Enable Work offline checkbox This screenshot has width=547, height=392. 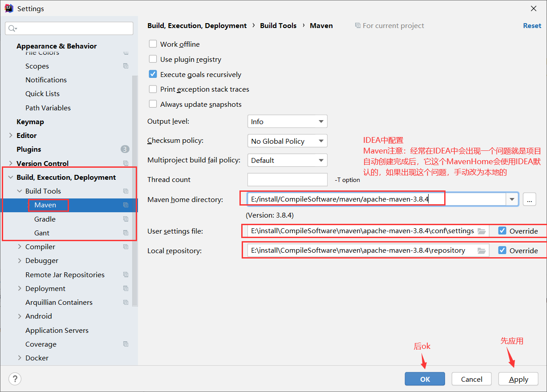coord(153,44)
